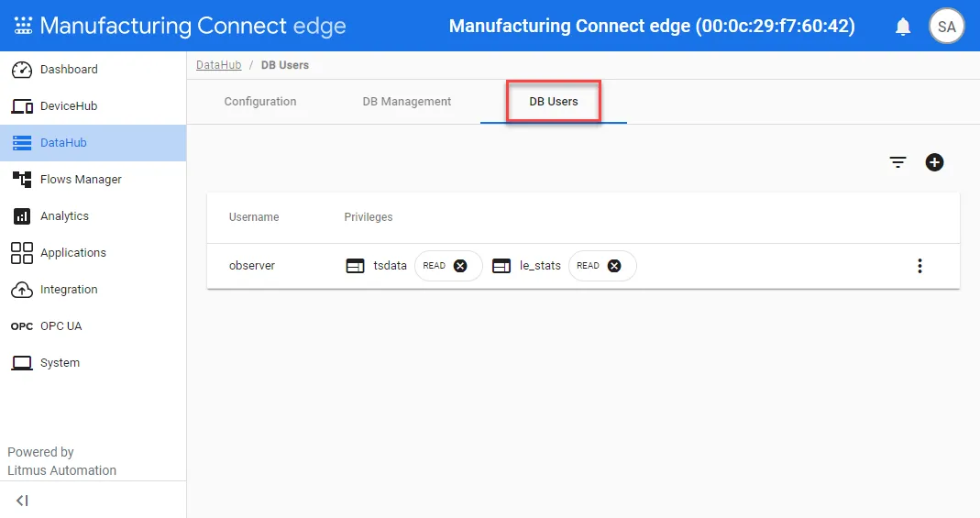Image resolution: width=980 pixels, height=518 pixels.
Task: Click DB Users breadcrumb text
Action: click(x=284, y=65)
